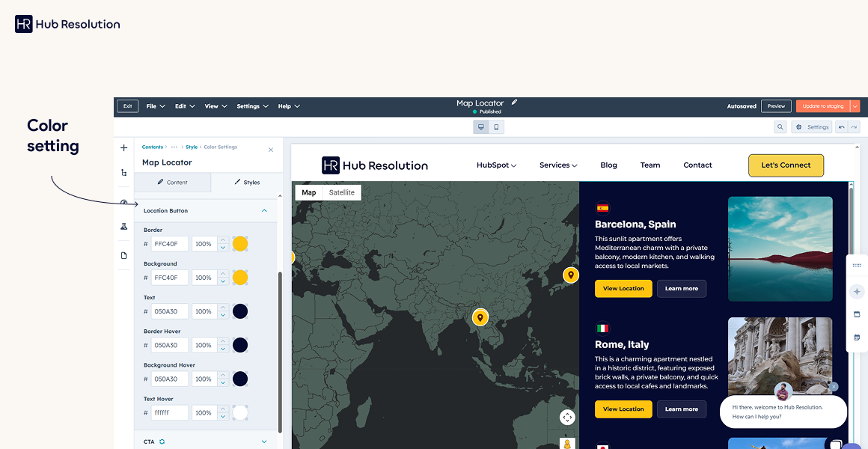868x449 pixels.
Task: Expand the CTA section
Action: (x=264, y=442)
